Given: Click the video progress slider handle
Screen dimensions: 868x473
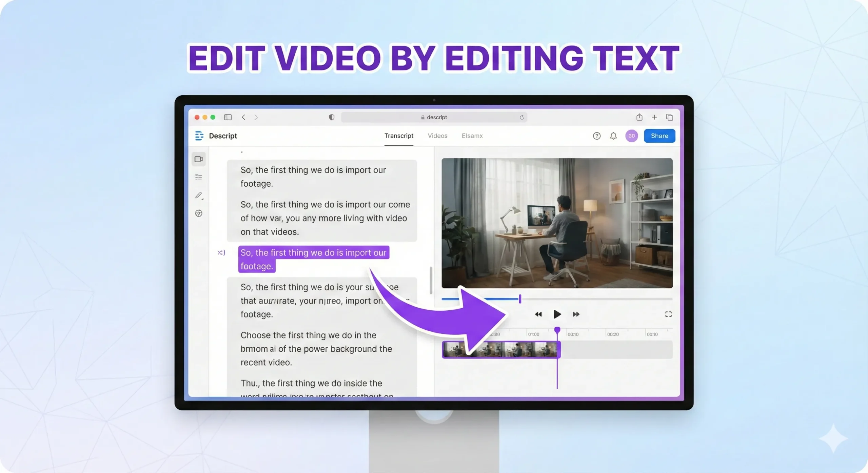Looking at the screenshot, I should pyautogui.click(x=520, y=299).
